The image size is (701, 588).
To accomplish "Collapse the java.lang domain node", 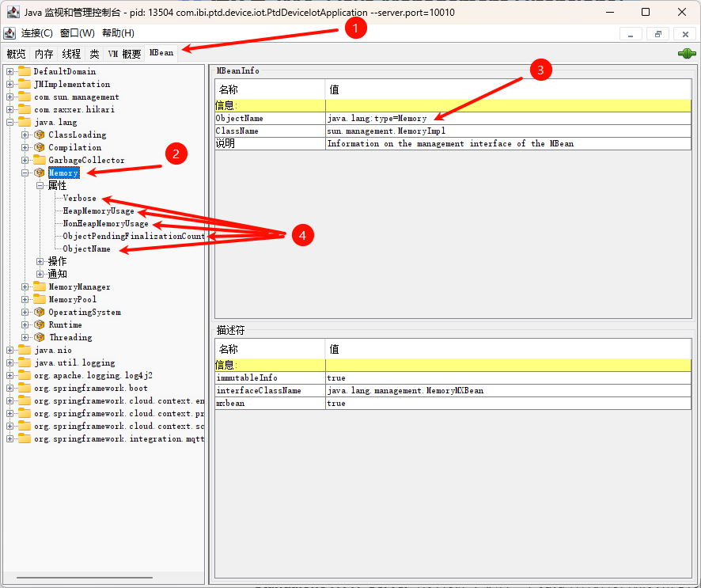I will pyautogui.click(x=10, y=122).
